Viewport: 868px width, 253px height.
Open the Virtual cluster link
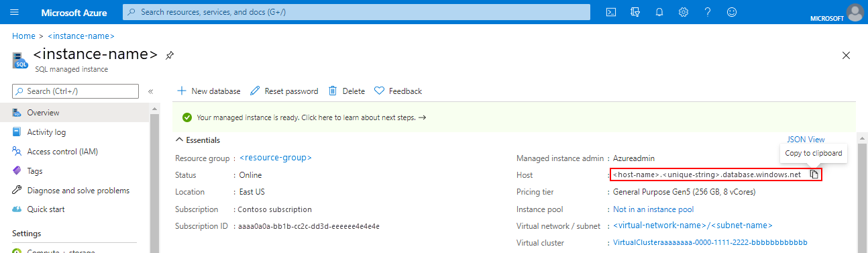[x=710, y=243]
